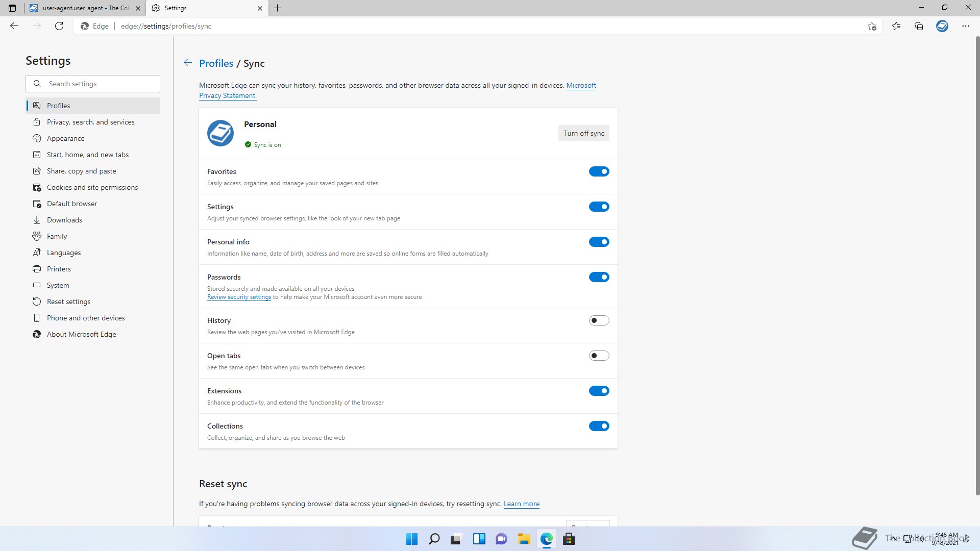
Task: Focus the Search settings field
Action: [x=93, y=84]
